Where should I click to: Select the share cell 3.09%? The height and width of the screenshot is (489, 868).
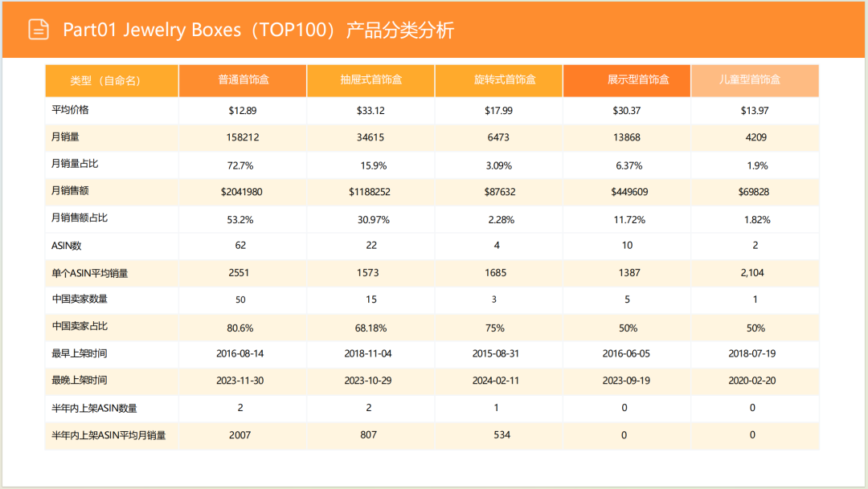click(x=499, y=165)
